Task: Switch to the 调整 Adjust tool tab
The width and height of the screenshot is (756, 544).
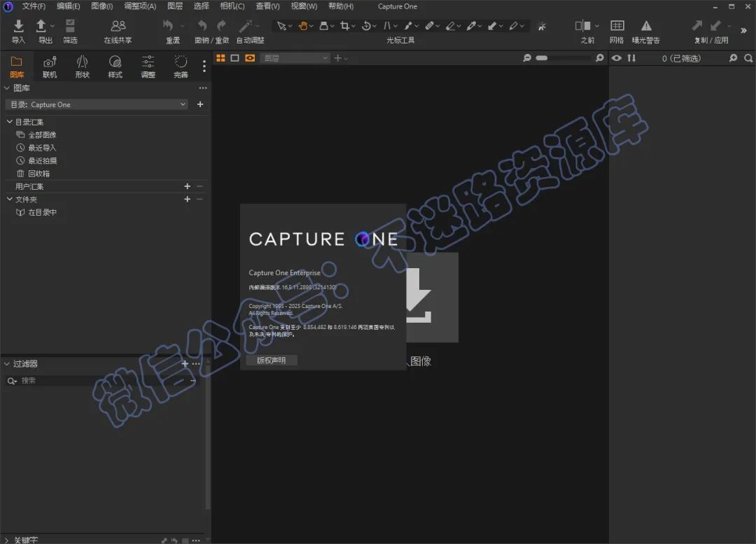Action: [148, 67]
